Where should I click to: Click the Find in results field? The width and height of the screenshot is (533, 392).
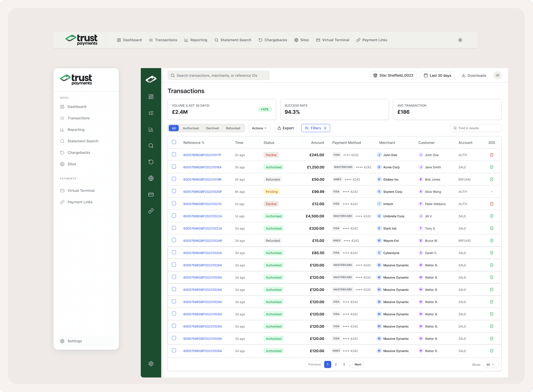476,128
